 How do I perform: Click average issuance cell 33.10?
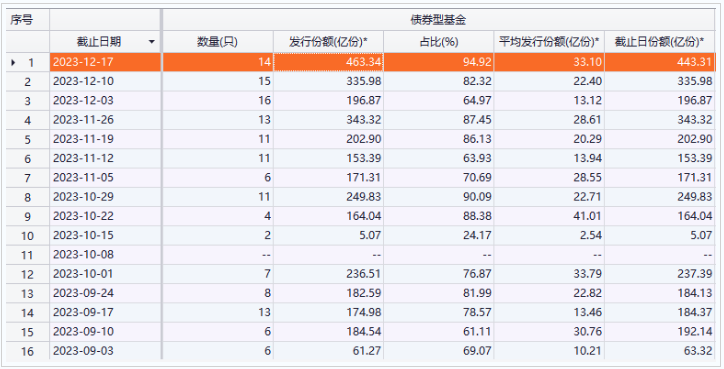(549, 62)
